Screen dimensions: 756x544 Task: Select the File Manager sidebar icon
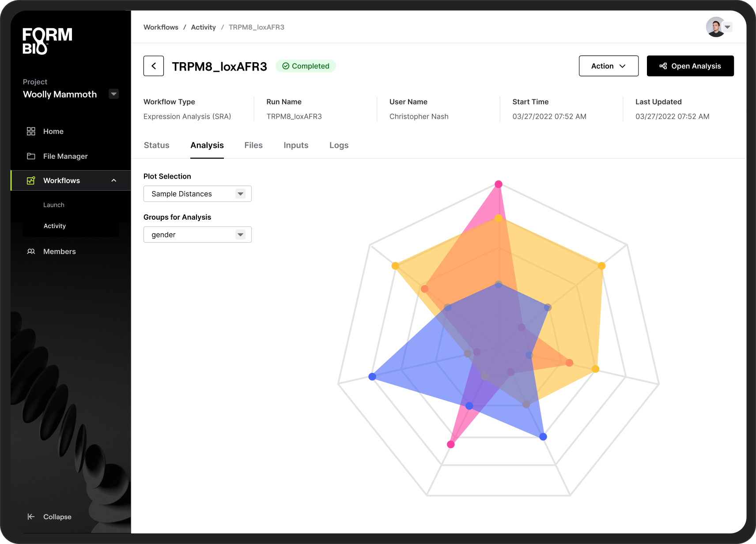[x=31, y=156]
